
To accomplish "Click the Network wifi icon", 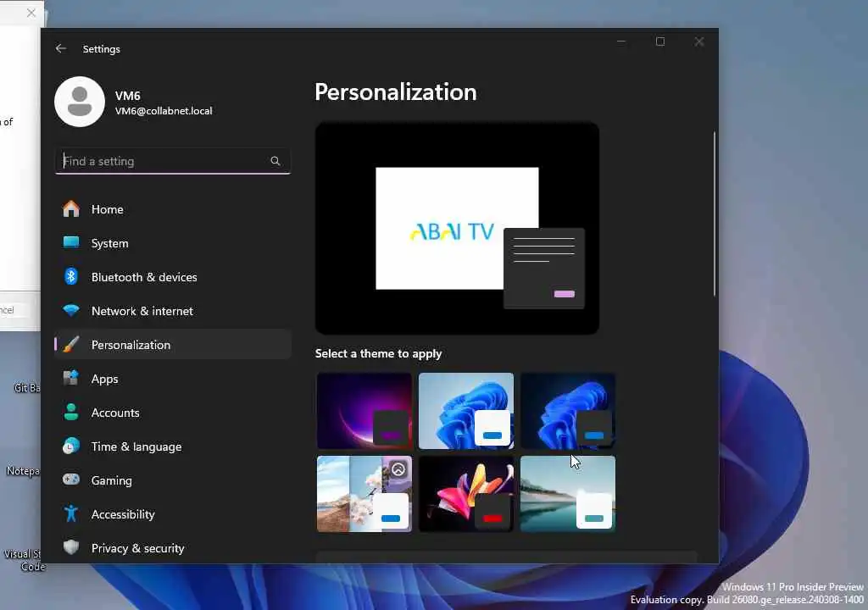I will pos(71,310).
